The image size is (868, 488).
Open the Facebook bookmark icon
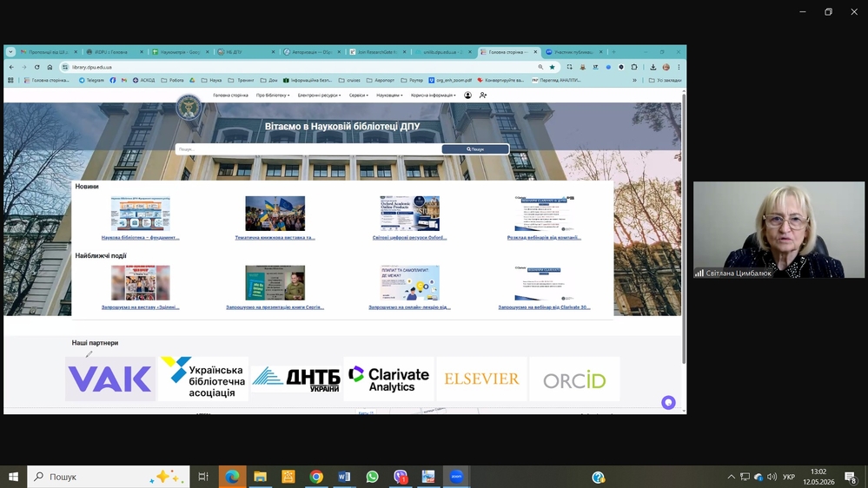[113, 80]
